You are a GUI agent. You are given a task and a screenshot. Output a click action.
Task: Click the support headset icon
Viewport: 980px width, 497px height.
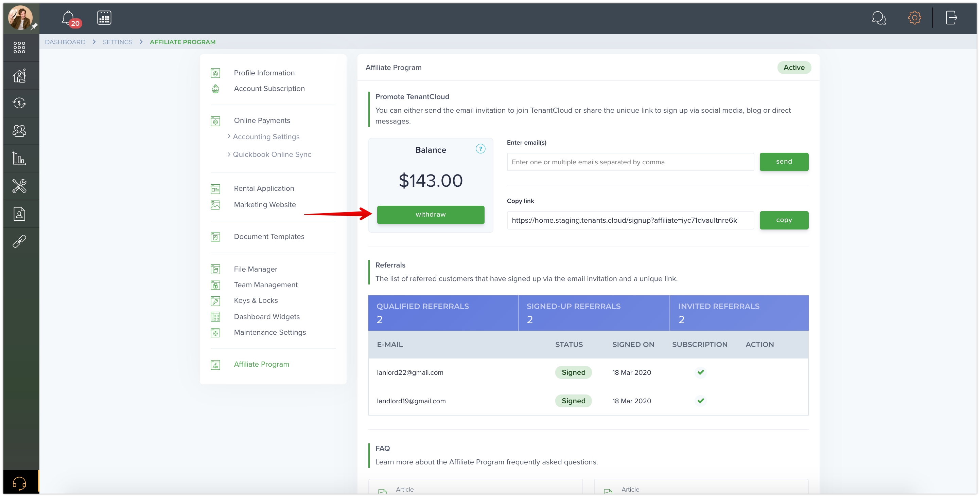(x=19, y=483)
